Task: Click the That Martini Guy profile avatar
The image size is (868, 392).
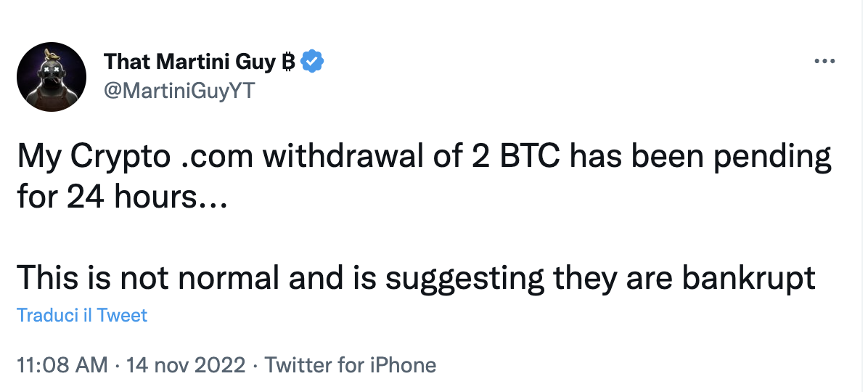Action: (x=52, y=76)
